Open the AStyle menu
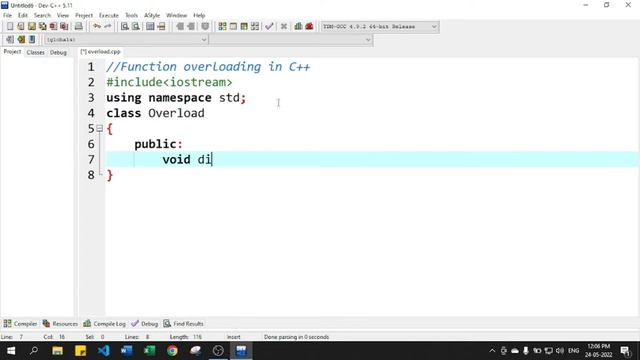Image resolution: width=640 pixels, height=360 pixels. point(152,16)
